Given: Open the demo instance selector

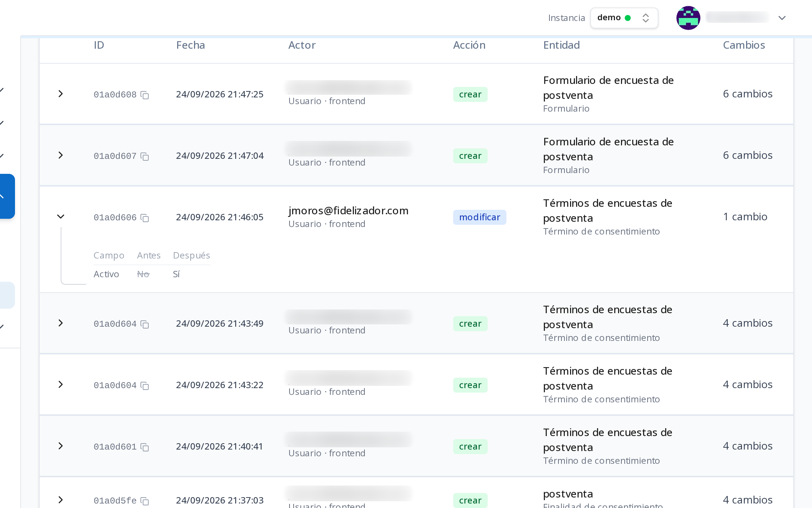Looking at the screenshot, I should pos(624,18).
